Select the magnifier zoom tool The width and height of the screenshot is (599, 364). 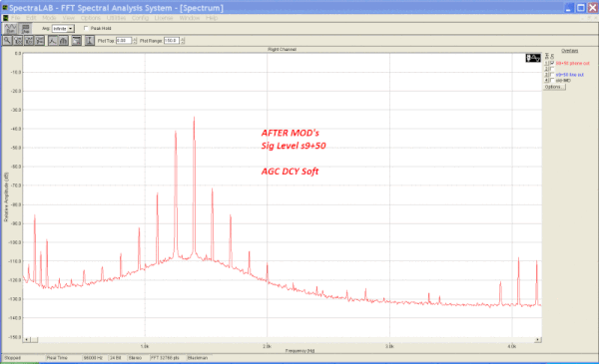point(7,41)
